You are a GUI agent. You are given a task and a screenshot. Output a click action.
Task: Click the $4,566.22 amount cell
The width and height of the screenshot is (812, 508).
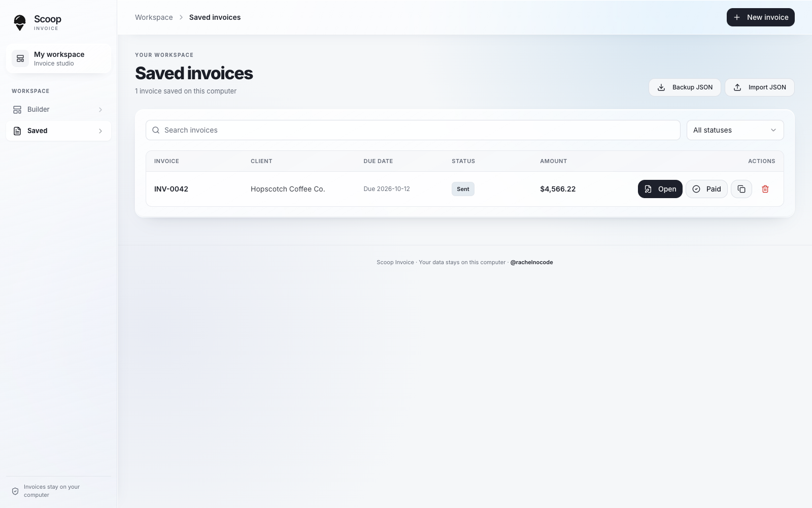(558, 189)
